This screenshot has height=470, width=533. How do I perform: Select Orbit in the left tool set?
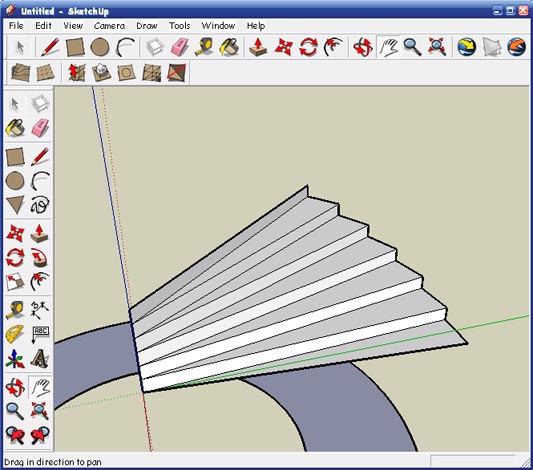tap(15, 387)
